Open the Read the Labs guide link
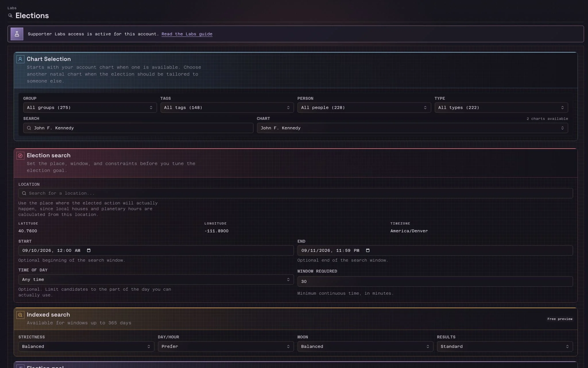Image resolution: width=588 pixels, height=368 pixels. click(x=187, y=34)
